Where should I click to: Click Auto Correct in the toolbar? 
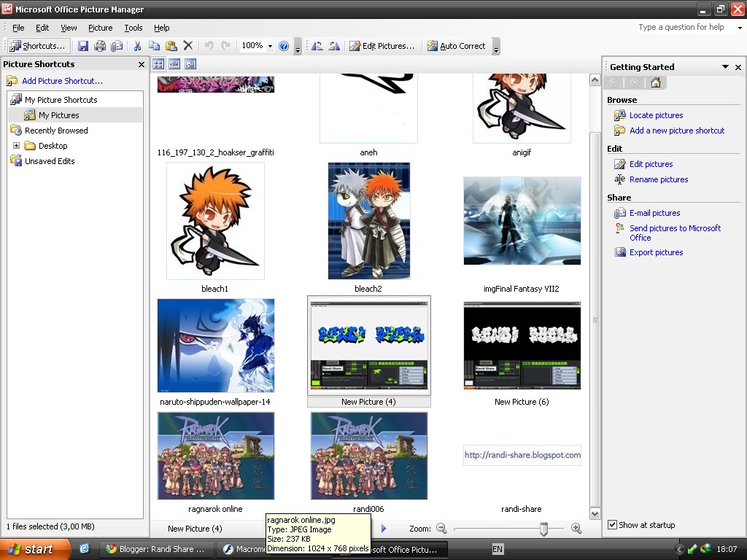457,46
